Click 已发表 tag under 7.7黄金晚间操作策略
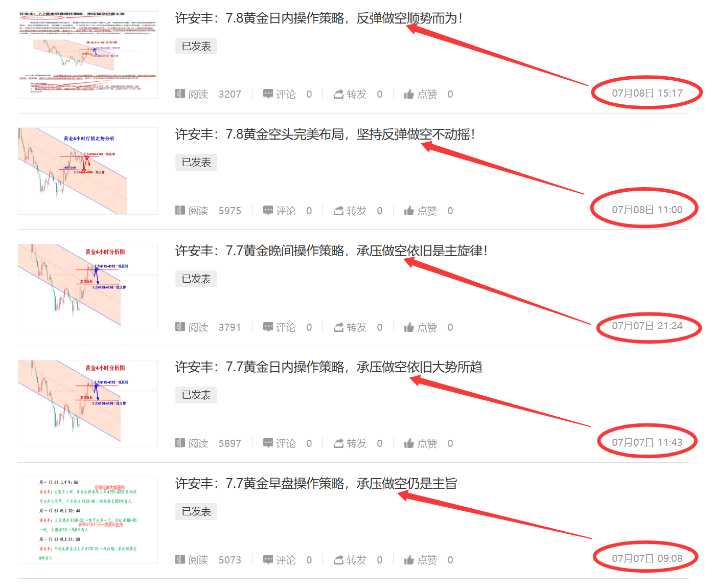Viewport: 716px width, 588px height. tap(196, 279)
